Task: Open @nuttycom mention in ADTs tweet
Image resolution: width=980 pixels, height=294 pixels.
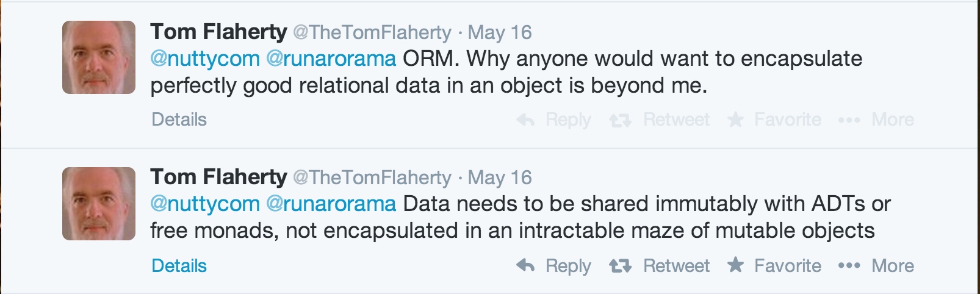Action: [205, 204]
